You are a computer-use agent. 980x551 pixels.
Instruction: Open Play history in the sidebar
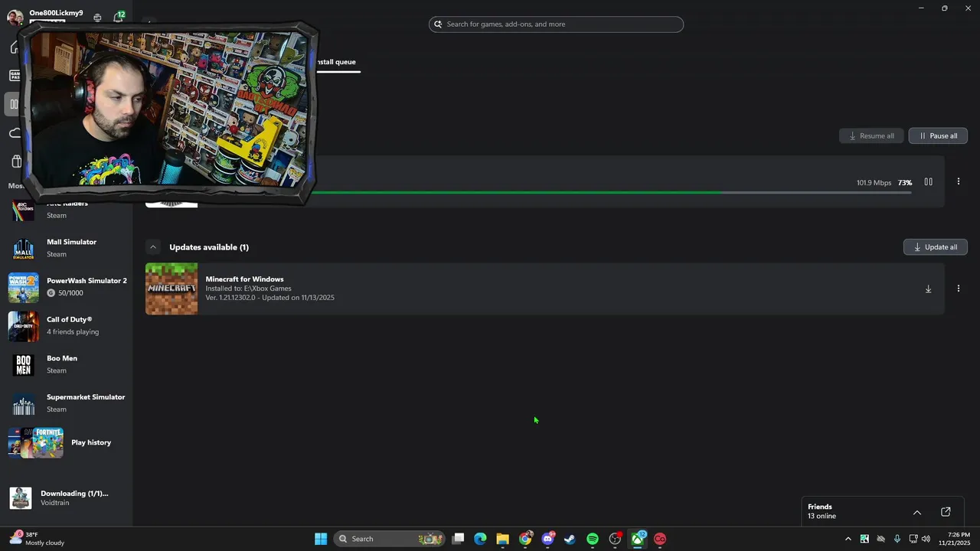(67, 442)
